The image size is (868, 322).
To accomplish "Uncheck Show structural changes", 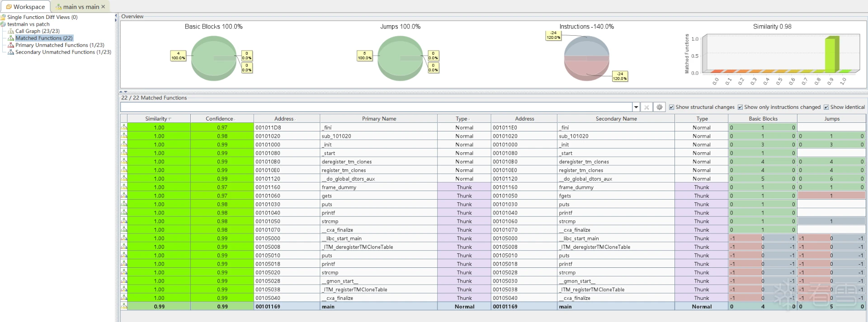I will click(672, 107).
